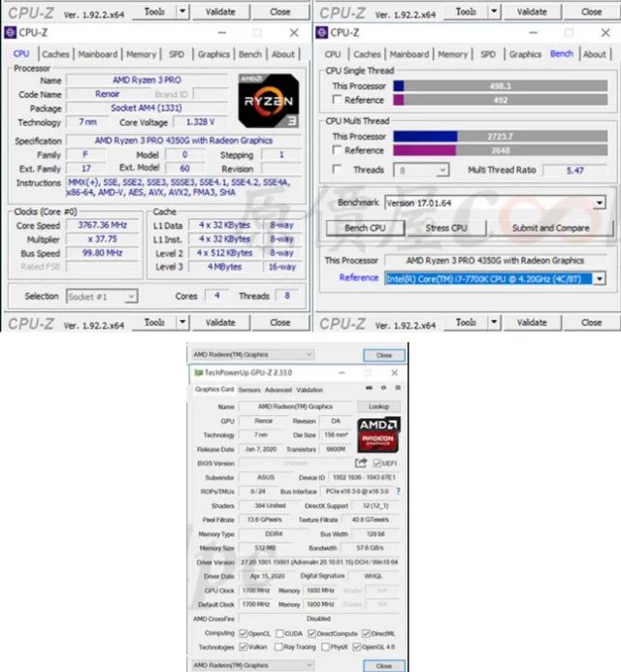Click the GPU-Z refresh icon
Image resolution: width=621 pixels, height=672 pixels.
tap(383, 388)
